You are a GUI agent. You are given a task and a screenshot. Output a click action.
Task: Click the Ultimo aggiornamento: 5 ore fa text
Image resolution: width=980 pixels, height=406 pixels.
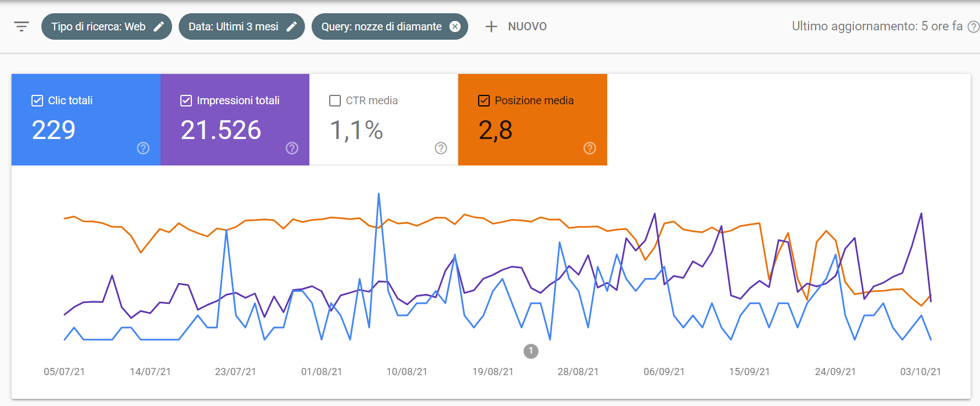(877, 26)
